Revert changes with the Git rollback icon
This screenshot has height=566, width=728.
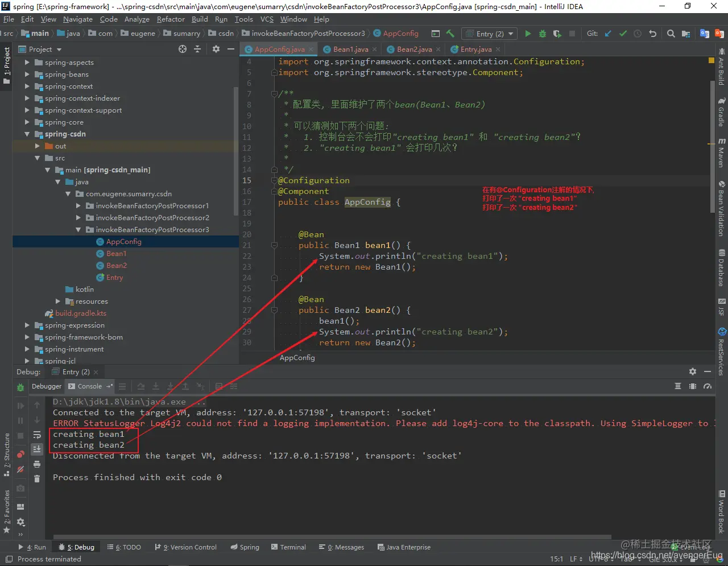click(652, 34)
